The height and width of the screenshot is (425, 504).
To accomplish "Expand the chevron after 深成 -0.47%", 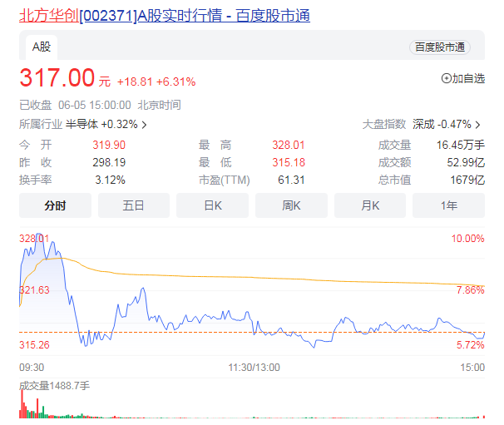I will [x=480, y=125].
